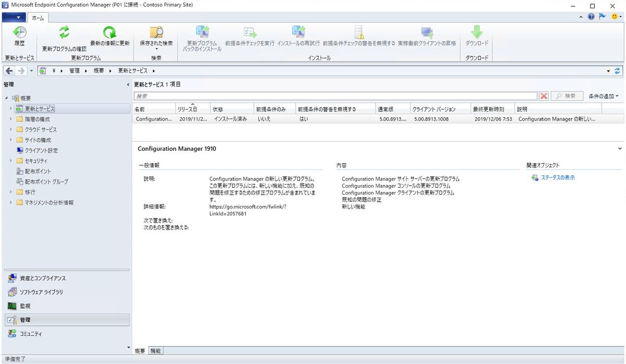Expand セキュリティ folder
Viewport: 626px width, 364px height.
[10, 161]
